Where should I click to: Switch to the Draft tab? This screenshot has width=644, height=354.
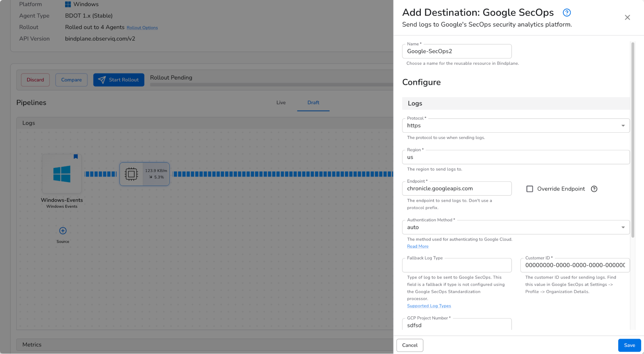(x=313, y=102)
